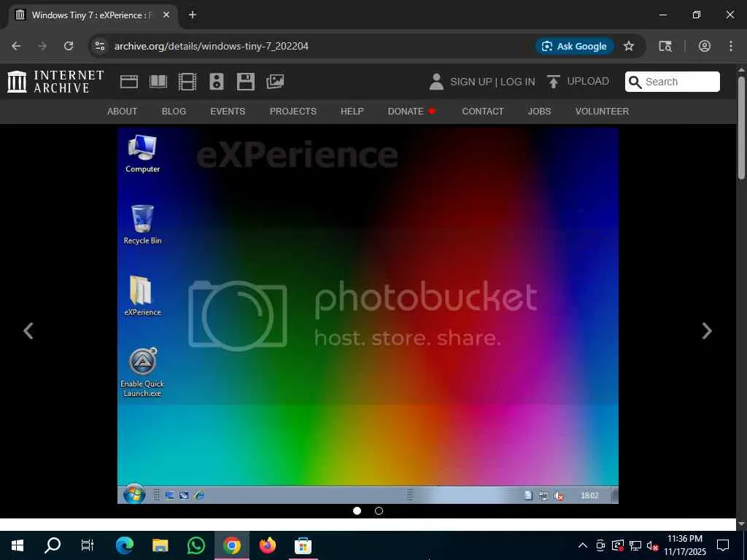The height and width of the screenshot is (560, 747).
Task: Open the PROJECTS menu item
Action: tap(293, 112)
